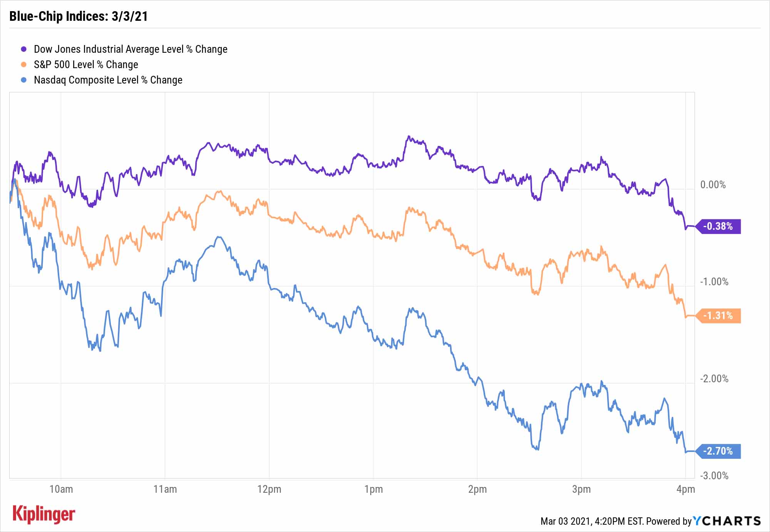Click the -3.00% y-axis label

point(714,476)
